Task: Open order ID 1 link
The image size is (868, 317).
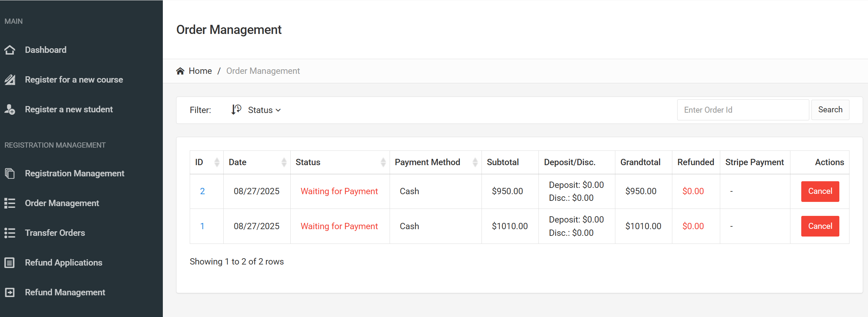Action: (202, 226)
